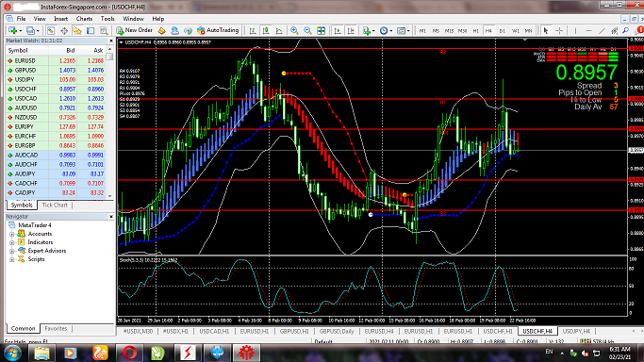
Task: Open the Profiles dropdown arrow
Action: tap(38, 31)
